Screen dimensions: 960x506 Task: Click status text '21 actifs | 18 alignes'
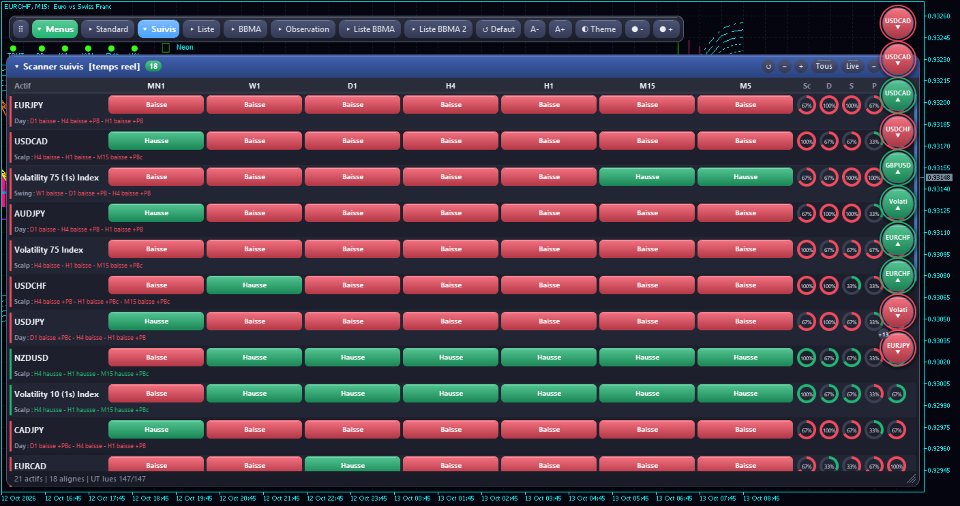click(x=50, y=479)
